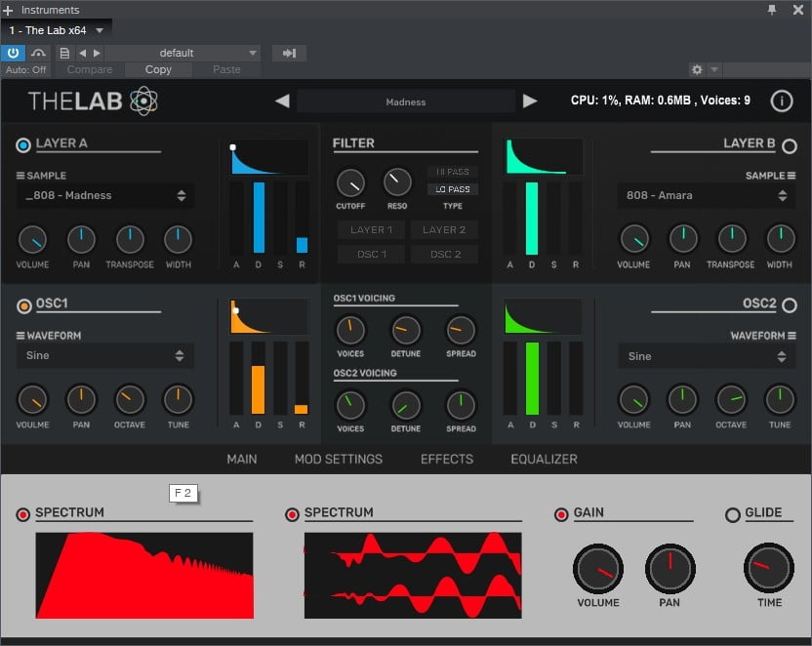Open Layer B sample menu icon

792,176
